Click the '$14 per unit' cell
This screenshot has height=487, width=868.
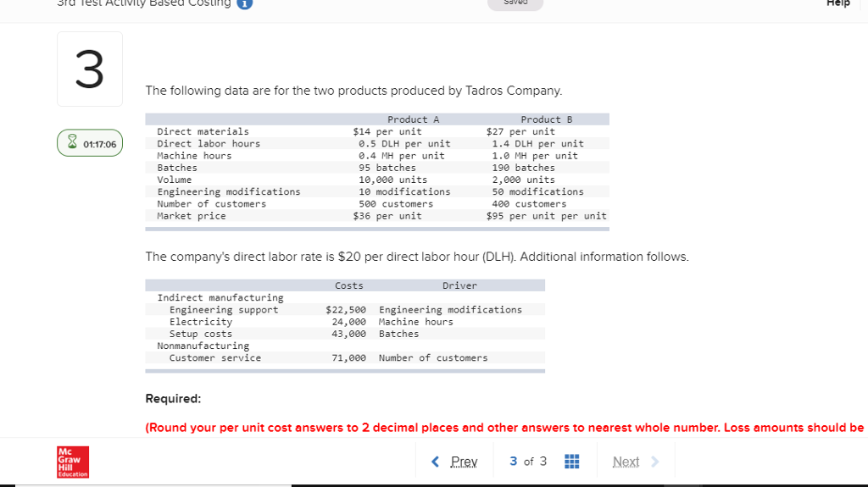(387, 132)
